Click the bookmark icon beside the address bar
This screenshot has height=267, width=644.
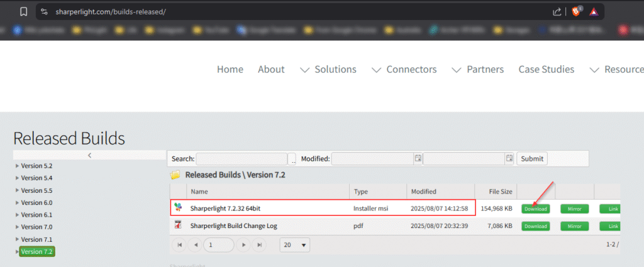[x=23, y=12]
